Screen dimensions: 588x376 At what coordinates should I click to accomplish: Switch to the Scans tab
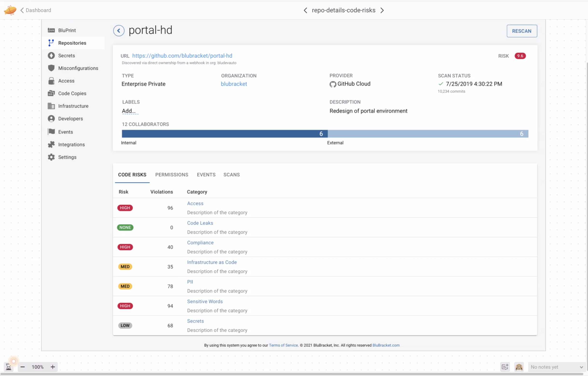[x=232, y=175]
